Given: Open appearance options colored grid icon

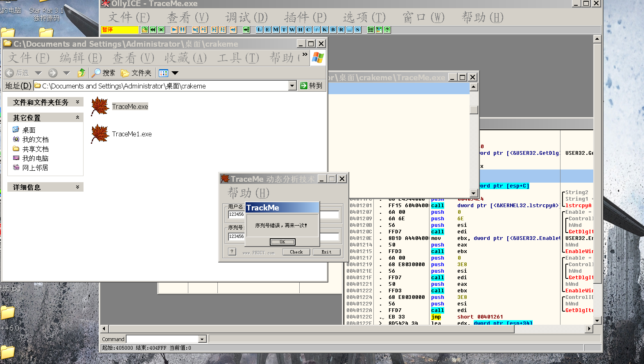Looking at the screenshot, I should tap(379, 29).
